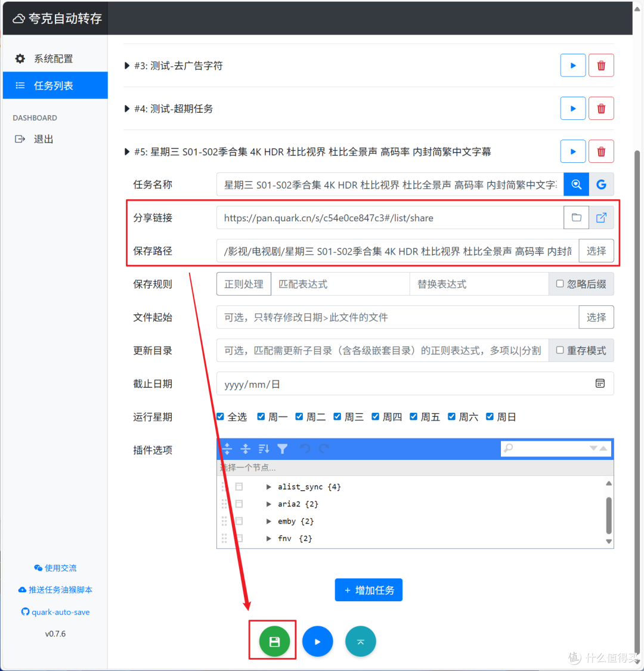Click the 正则处理 button
The image size is (644, 671).
pyautogui.click(x=243, y=284)
